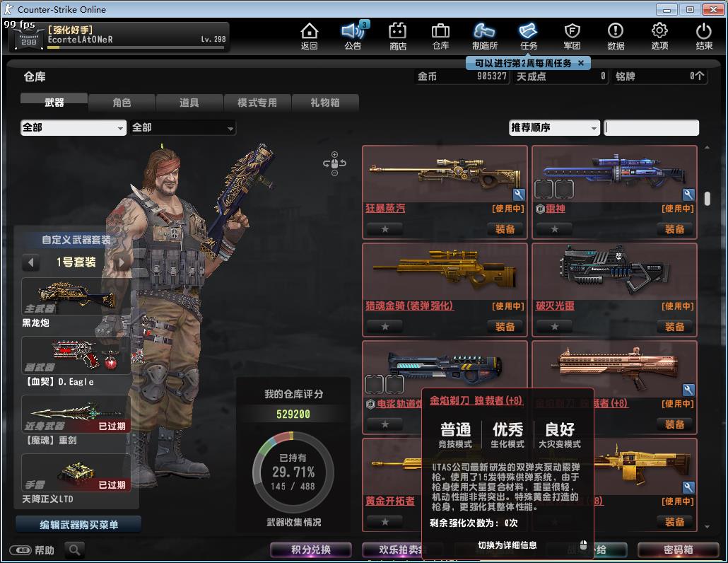Select the 【魔魂】重剑 melee slot
The height and width of the screenshot is (563, 728).
coord(76,414)
